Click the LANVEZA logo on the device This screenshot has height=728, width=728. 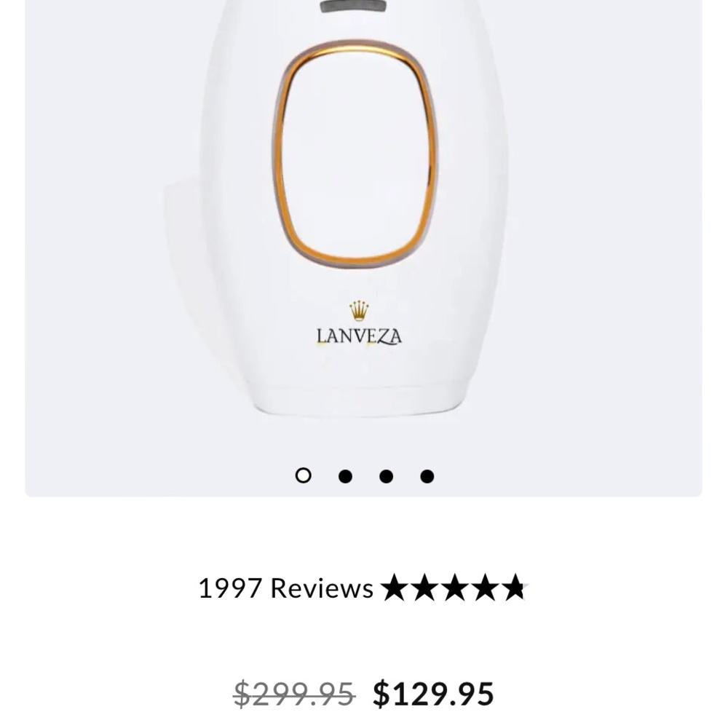pos(358,336)
